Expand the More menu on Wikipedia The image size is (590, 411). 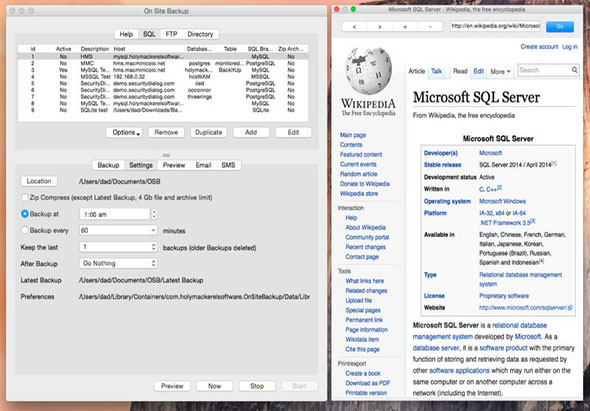point(500,72)
